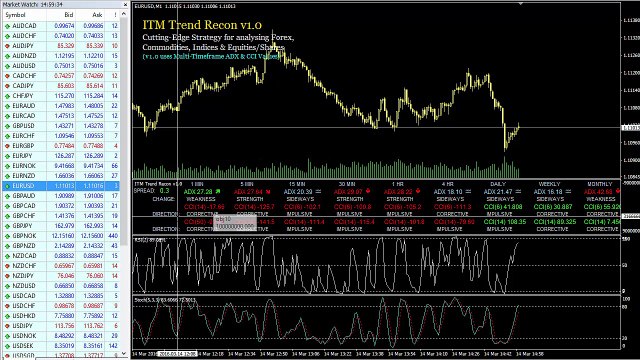Select the GBPNOK symbol row

[x=61, y=236]
